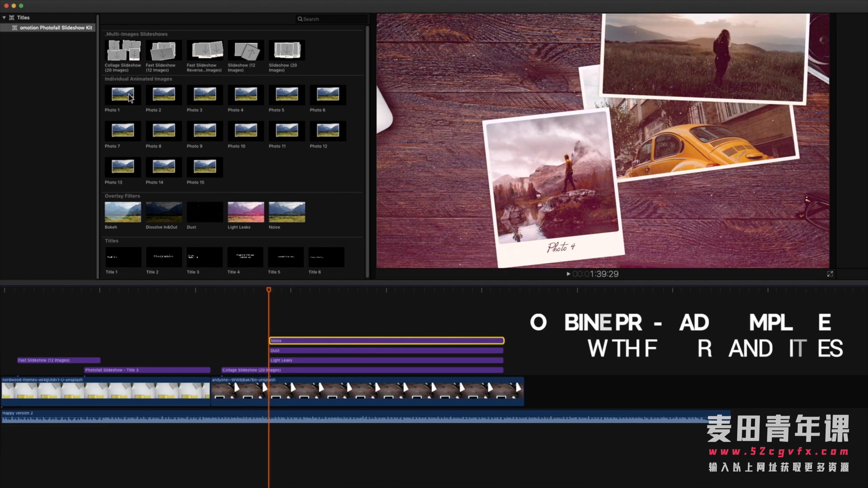868x488 pixels.
Task: Collapse the Titles disclosure triangle in sidebar
Action: point(4,18)
